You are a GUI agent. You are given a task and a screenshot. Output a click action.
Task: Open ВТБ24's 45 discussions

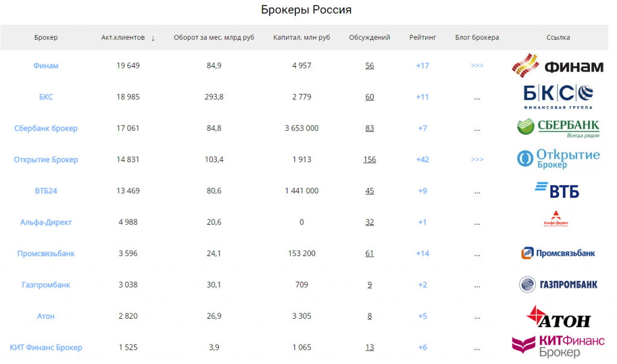click(x=369, y=191)
